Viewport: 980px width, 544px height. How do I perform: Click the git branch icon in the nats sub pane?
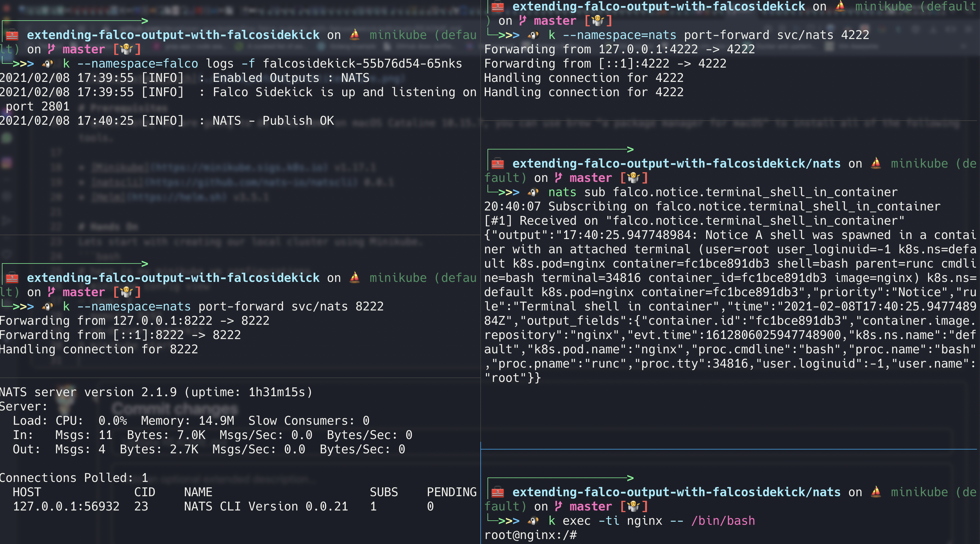point(558,178)
